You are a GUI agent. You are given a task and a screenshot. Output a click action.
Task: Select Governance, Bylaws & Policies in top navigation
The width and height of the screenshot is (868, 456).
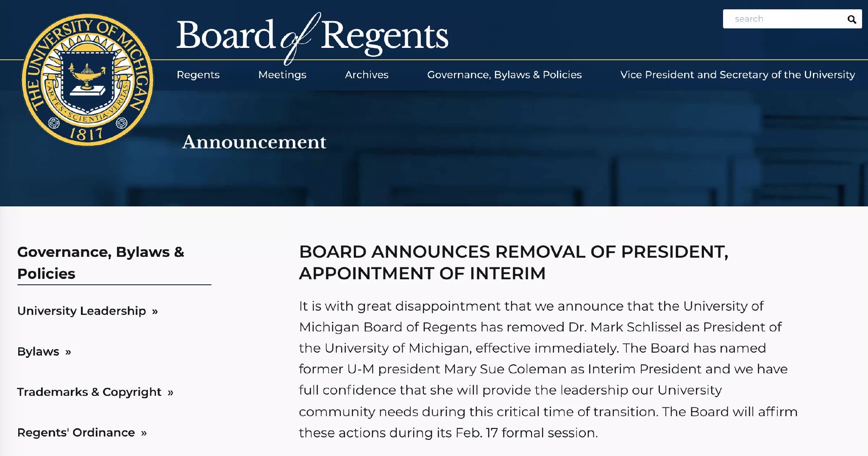tap(504, 75)
